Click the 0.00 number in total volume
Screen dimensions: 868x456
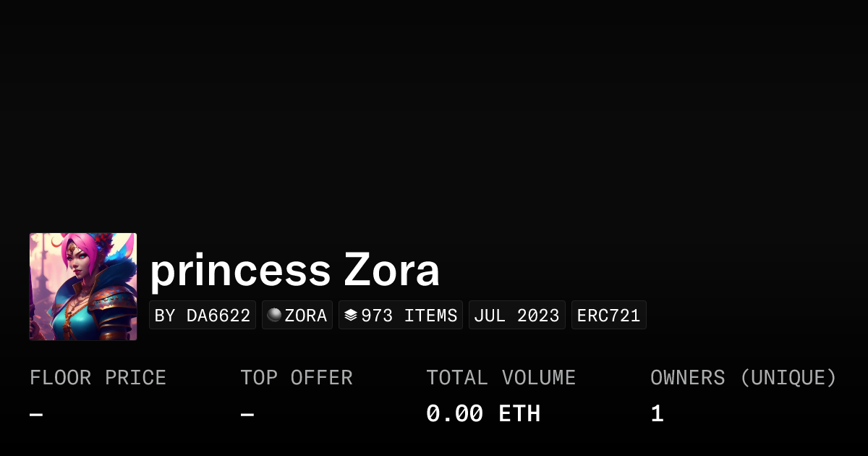pyautogui.click(x=454, y=414)
